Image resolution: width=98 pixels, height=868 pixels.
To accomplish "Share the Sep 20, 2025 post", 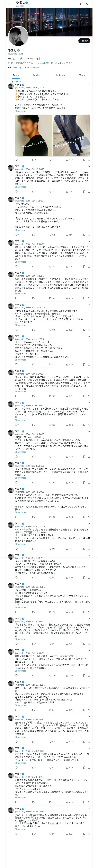I will [x=89, y=330].
